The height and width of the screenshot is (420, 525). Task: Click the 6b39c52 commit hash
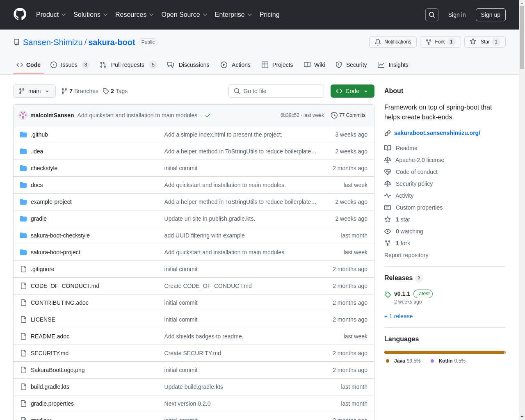point(290,115)
